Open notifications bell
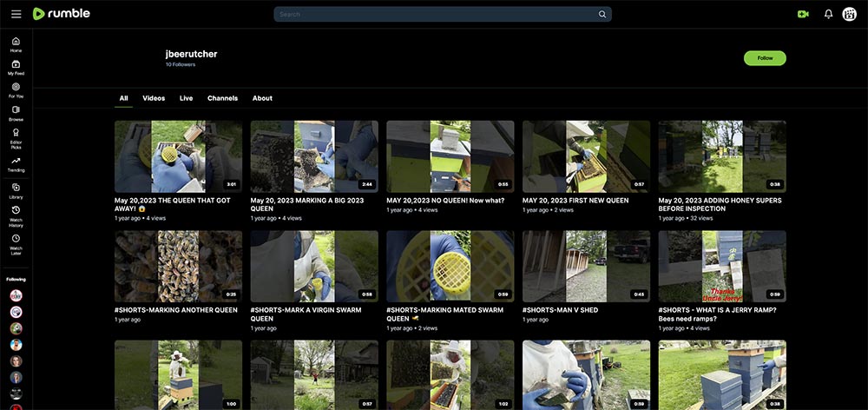The height and width of the screenshot is (410, 868). click(828, 15)
